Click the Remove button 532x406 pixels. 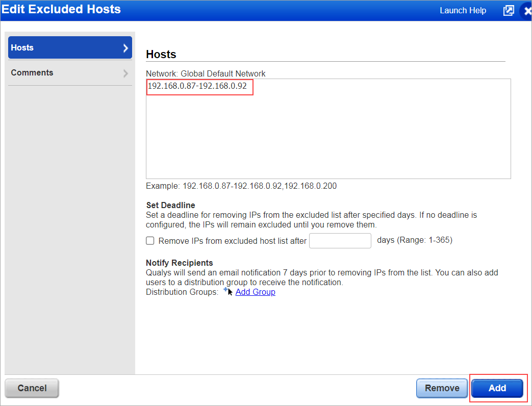(442, 388)
